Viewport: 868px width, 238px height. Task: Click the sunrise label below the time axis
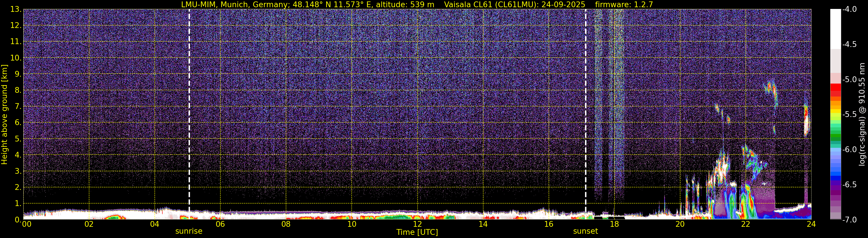pyautogui.click(x=189, y=231)
